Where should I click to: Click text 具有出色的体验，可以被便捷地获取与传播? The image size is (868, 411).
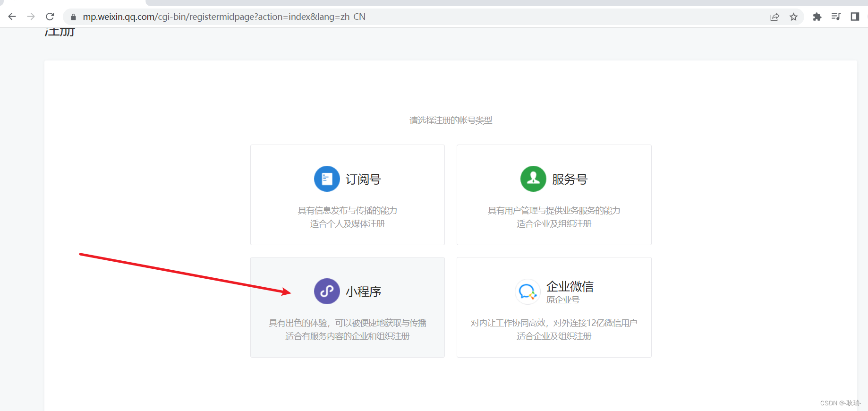click(348, 323)
